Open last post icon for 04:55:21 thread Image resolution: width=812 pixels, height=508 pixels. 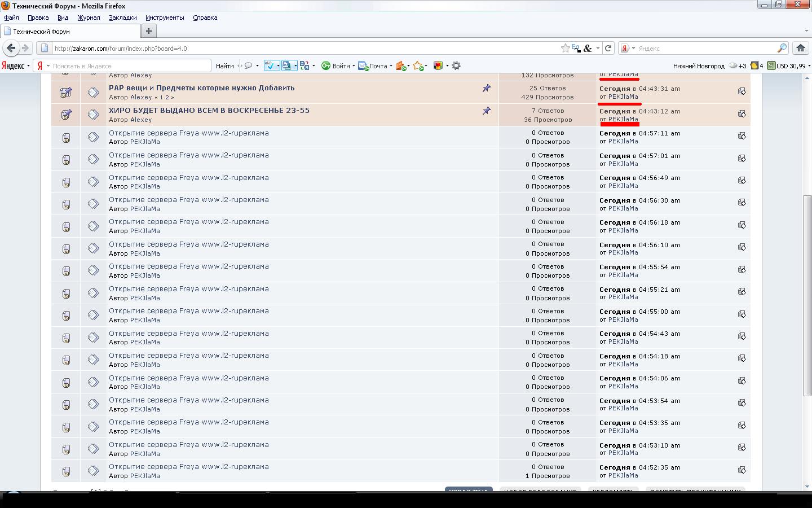click(x=742, y=291)
